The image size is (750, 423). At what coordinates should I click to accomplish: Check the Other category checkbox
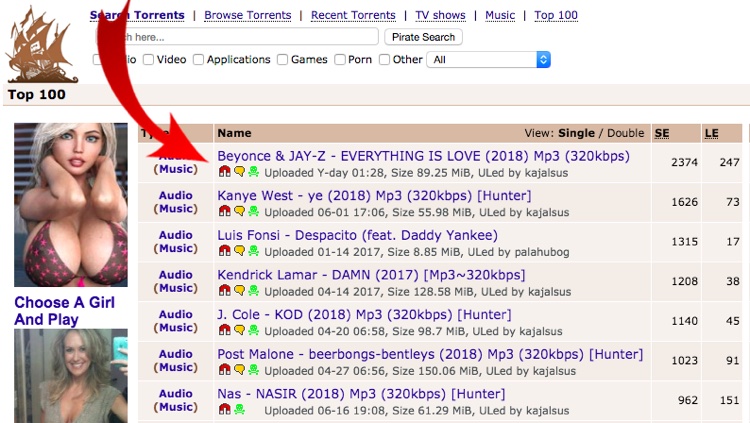(x=384, y=60)
